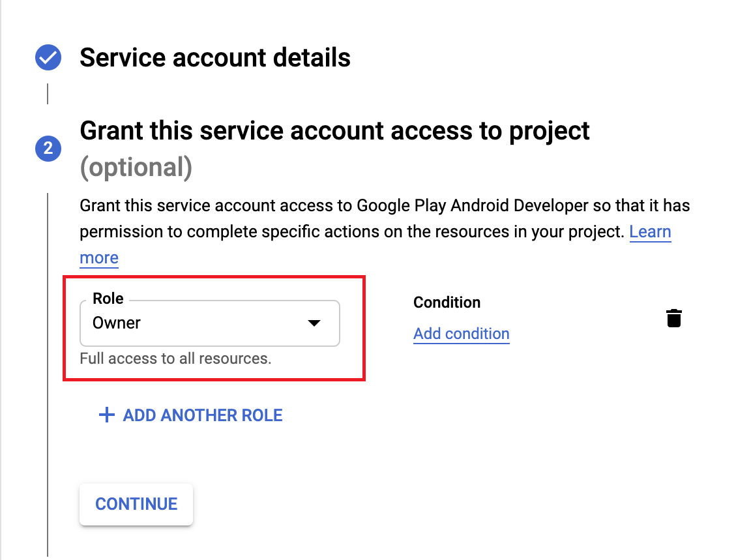The width and height of the screenshot is (736, 560).
Task: Open the Role dropdown showing Owner
Action: [210, 323]
